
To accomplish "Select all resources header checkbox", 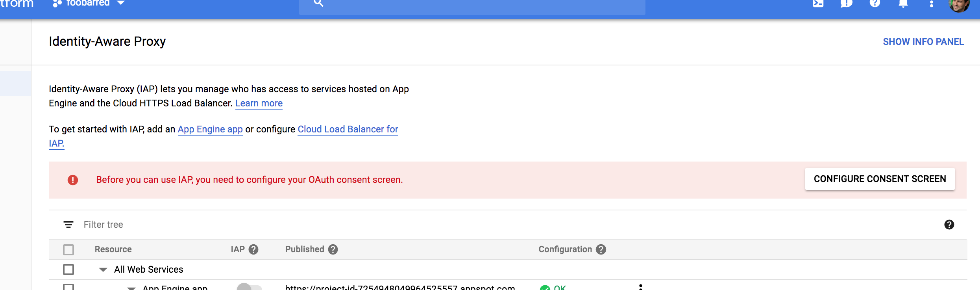I will (68, 250).
